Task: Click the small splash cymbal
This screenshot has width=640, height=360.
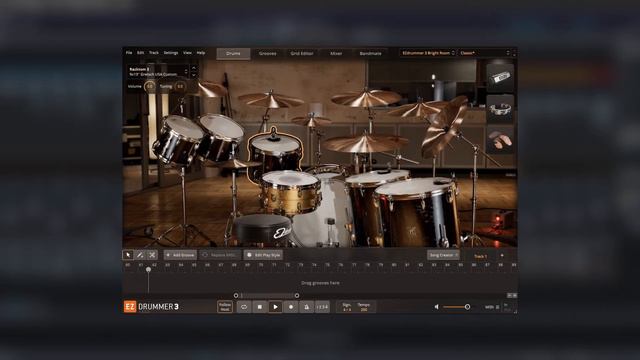Action: (311, 120)
